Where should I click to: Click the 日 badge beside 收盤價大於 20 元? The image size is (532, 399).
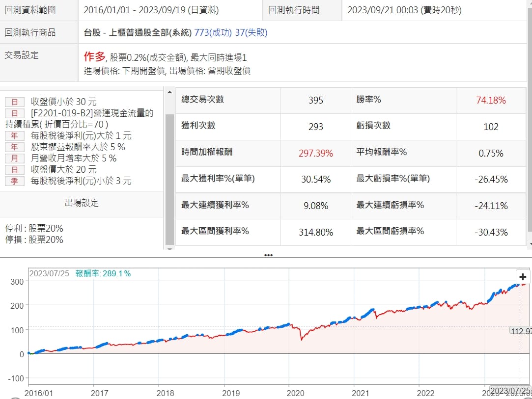15,170
